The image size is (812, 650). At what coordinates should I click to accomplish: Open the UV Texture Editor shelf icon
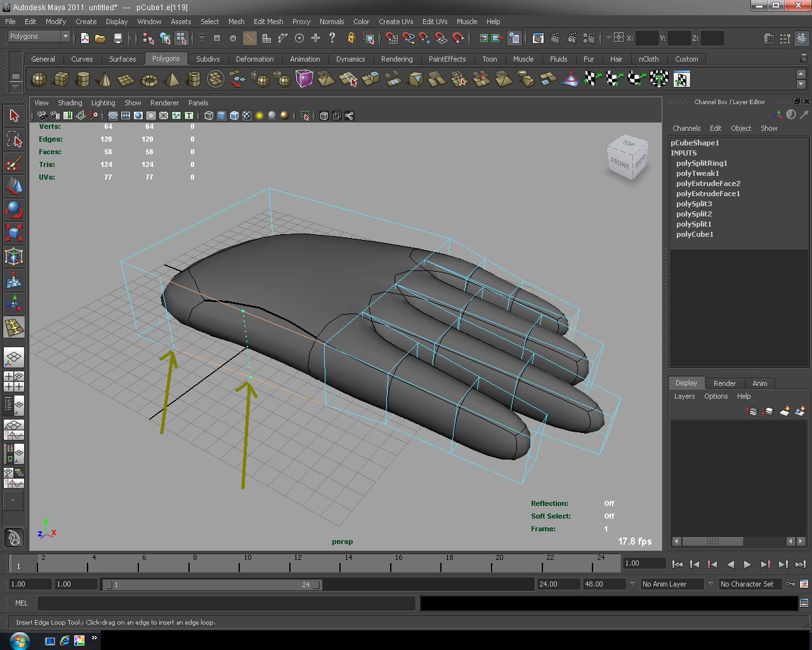(681, 79)
